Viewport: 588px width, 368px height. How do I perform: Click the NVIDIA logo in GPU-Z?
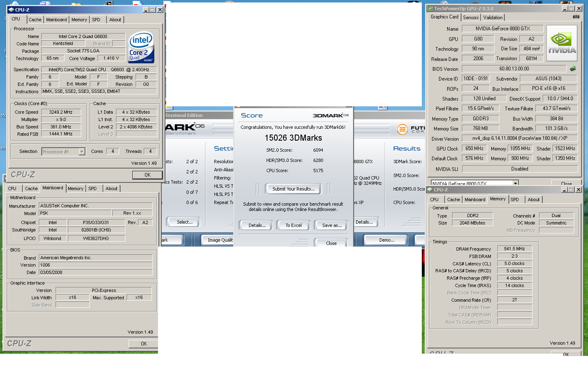pyautogui.click(x=562, y=43)
